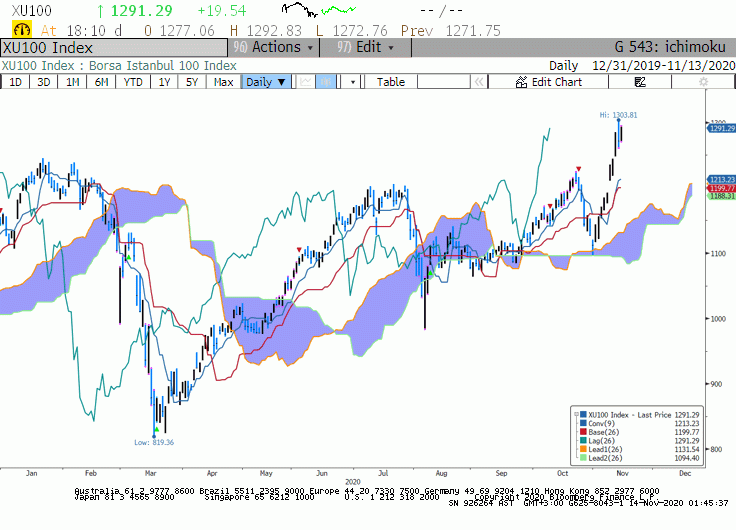Click the XU100 Index security input field
The width and height of the screenshot is (736, 530).
point(114,48)
